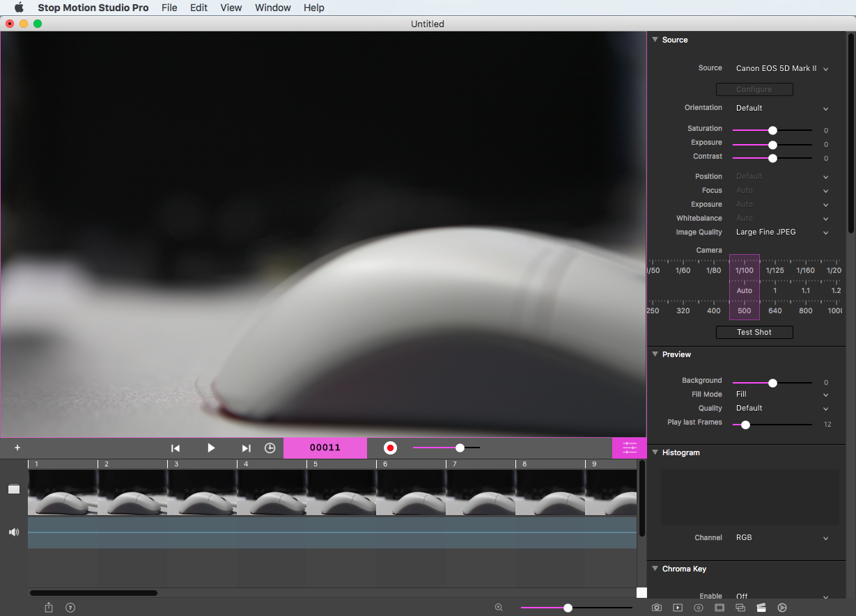Open the Help menu
856x616 pixels.
click(314, 8)
